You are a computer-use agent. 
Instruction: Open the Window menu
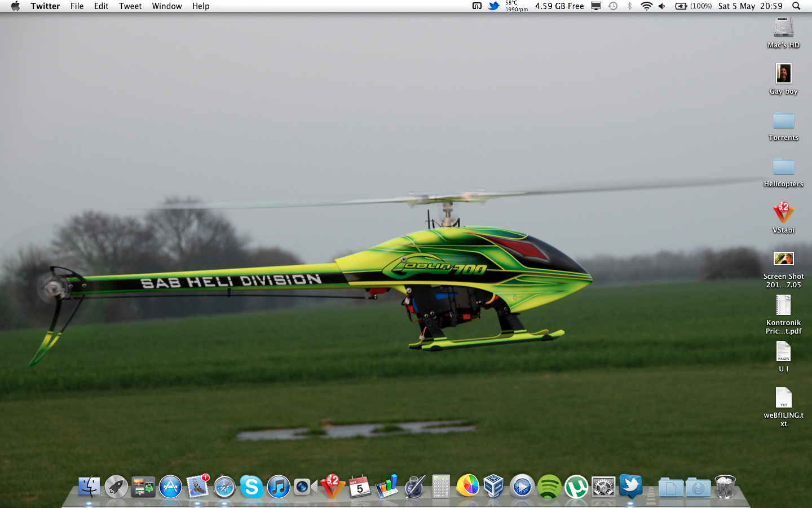pyautogui.click(x=167, y=6)
